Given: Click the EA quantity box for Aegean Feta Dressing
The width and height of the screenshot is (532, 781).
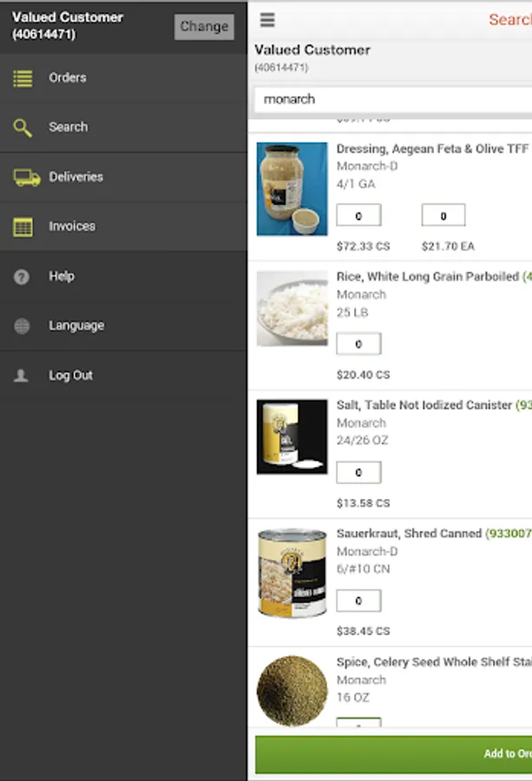Looking at the screenshot, I should [443, 216].
